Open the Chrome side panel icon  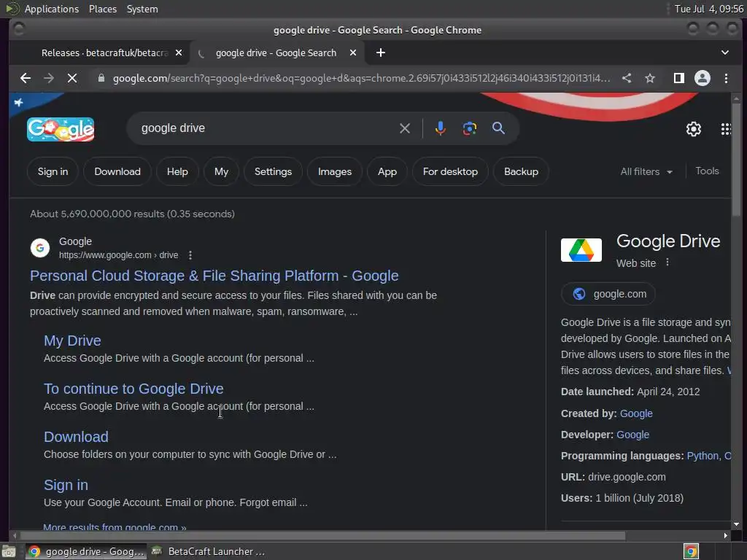point(679,78)
